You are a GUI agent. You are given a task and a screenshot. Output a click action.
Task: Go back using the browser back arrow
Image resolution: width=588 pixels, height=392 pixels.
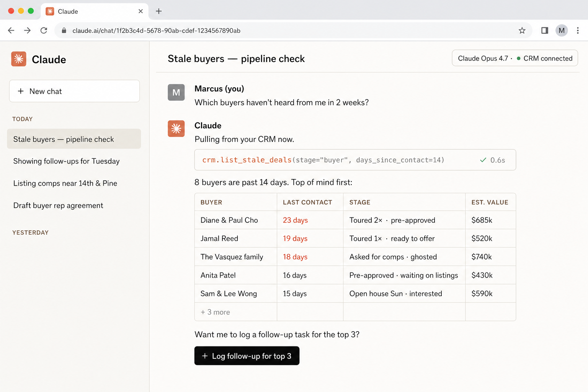[x=11, y=31]
